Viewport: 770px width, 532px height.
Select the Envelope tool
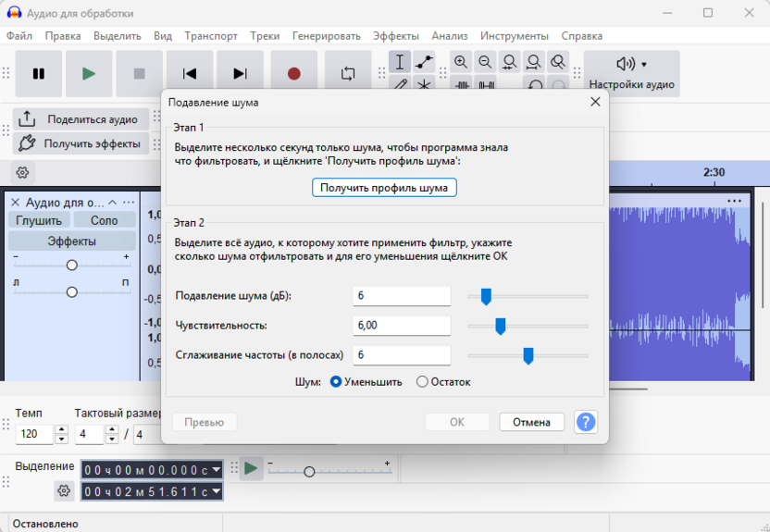(424, 62)
